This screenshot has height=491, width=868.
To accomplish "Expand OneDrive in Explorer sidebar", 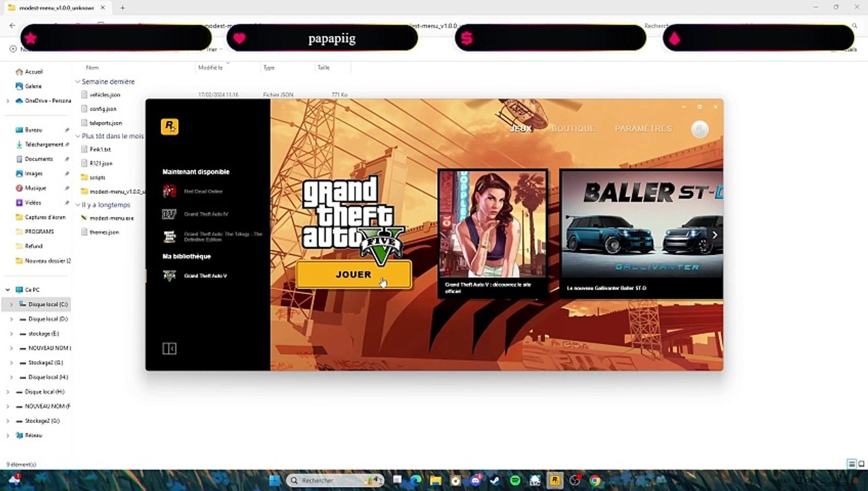I will 8,101.
